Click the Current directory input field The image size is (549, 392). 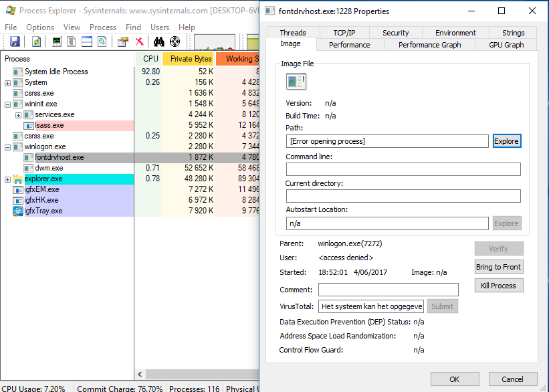pos(403,196)
